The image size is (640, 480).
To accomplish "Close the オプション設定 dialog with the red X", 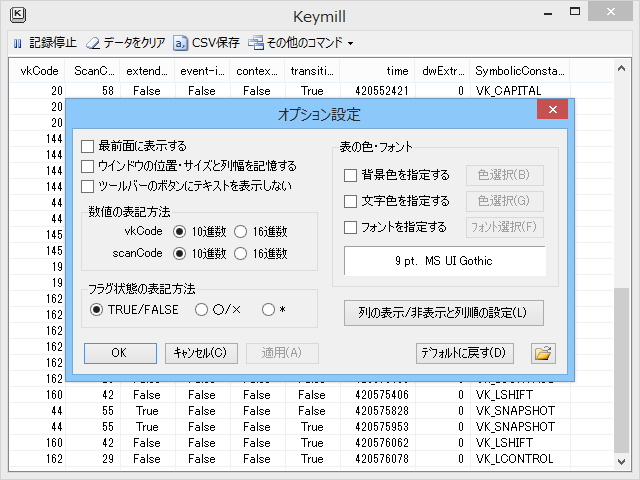I will pyautogui.click(x=553, y=109).
